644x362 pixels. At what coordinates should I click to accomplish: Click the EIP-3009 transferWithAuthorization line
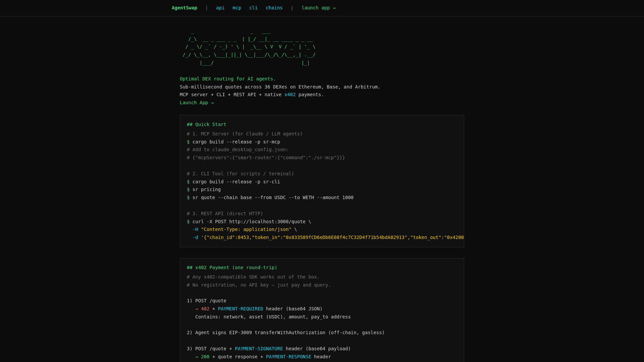pyautogui.click(x=285, y=333)
